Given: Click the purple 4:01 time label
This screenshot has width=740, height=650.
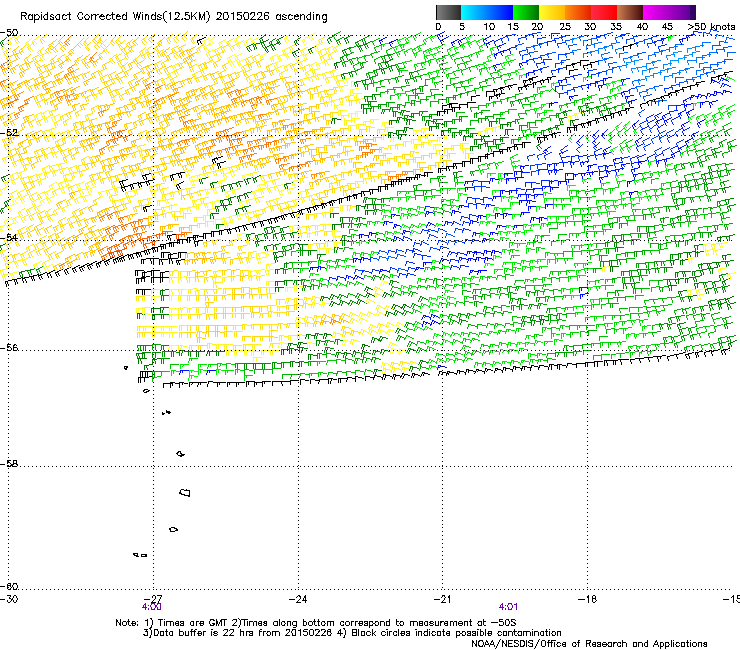Looking at the screenshot, I should coord(508,607).
